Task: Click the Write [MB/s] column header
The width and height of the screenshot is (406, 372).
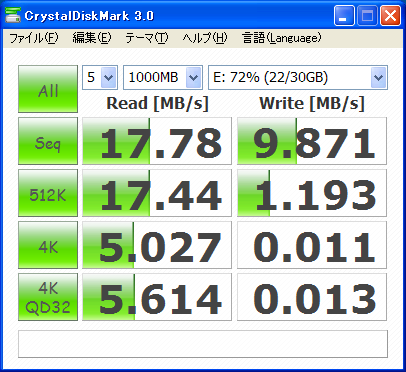Action: pyautogui.click(x=312, y=103)
